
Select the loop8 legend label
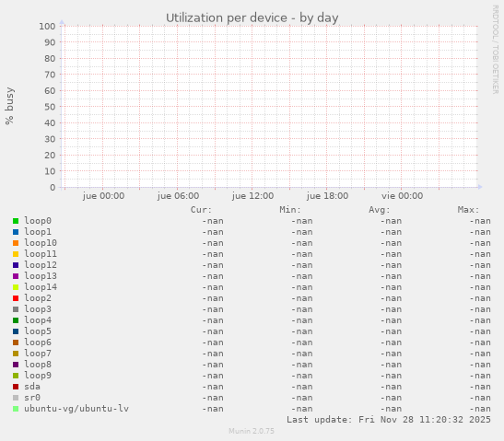click(x=38, y=365)
